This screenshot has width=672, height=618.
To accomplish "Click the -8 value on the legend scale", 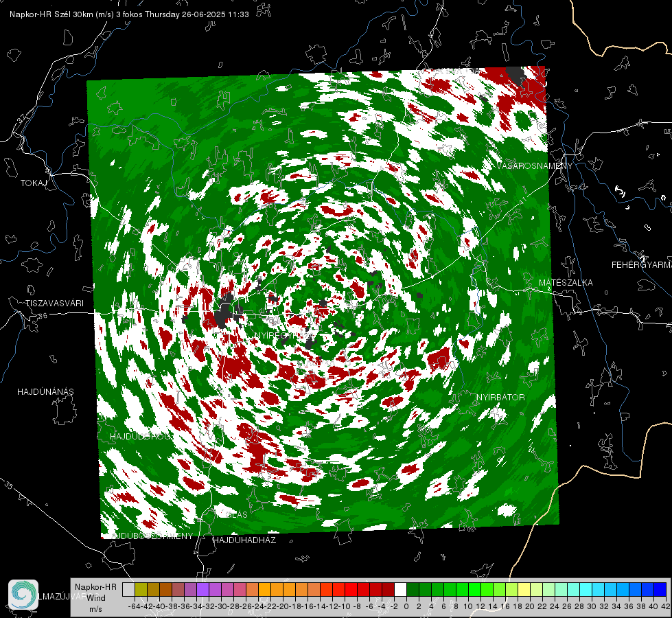I will click(x=357, y=606).
